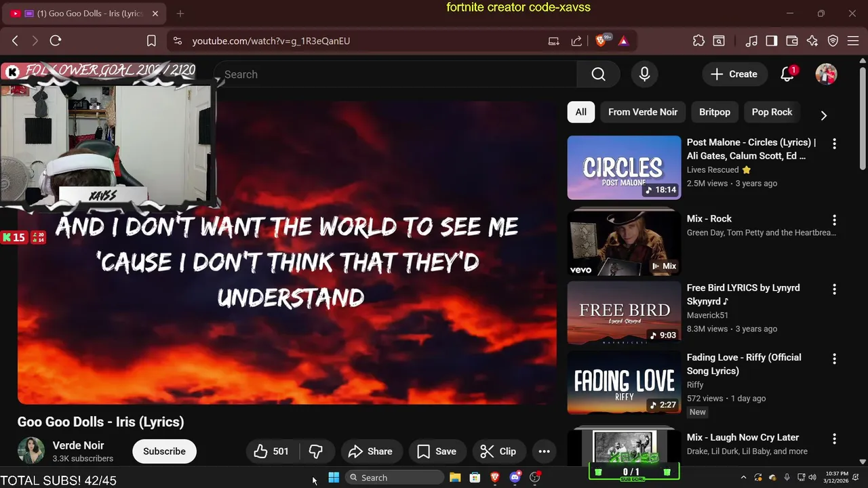Open options for Mix - Rock
This screenshot has height=488, width=868.
[x=834, y=220]
